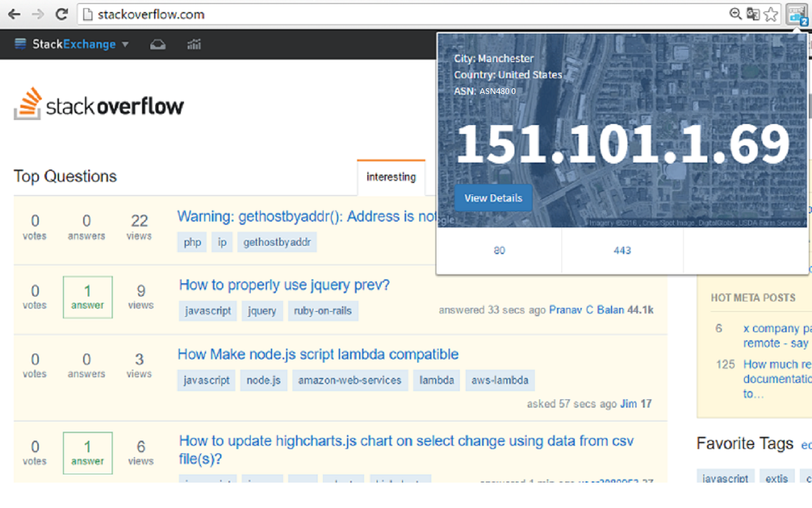Open the Stack Exchange inbox icon
The width and height of the screenshot is (812, 508).
click(x=157, y=44)
